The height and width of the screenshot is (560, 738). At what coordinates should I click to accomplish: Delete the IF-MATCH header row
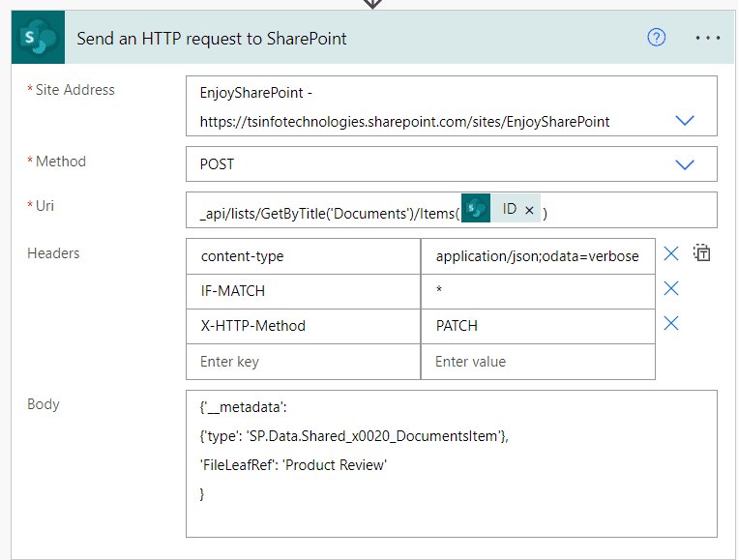click(x=670, y=288)
